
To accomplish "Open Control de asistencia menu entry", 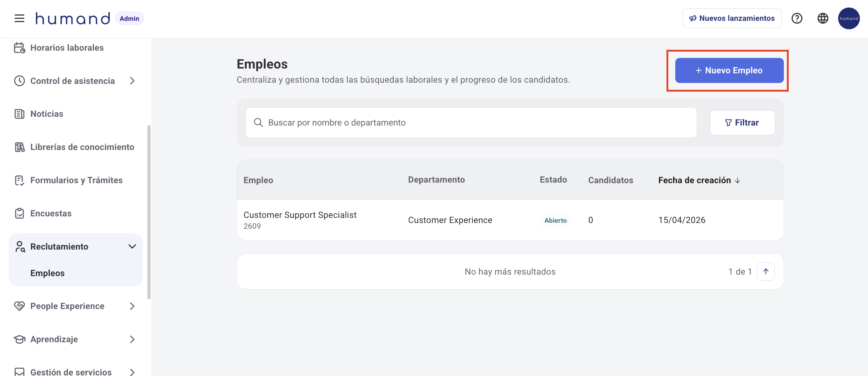I will point(73,81).
